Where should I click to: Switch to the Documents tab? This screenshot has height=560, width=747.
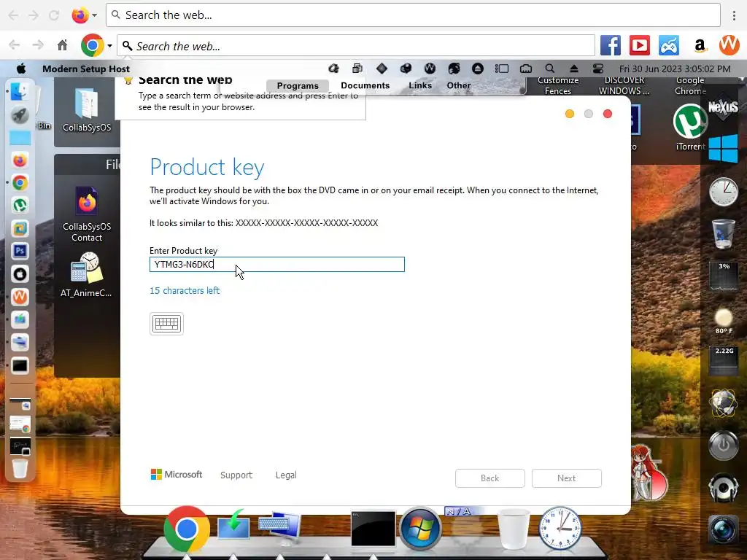point(365,85)
